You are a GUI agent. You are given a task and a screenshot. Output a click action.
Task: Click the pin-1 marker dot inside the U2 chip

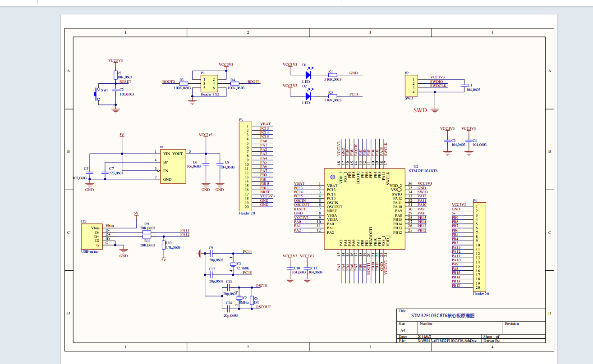[333, 177]
